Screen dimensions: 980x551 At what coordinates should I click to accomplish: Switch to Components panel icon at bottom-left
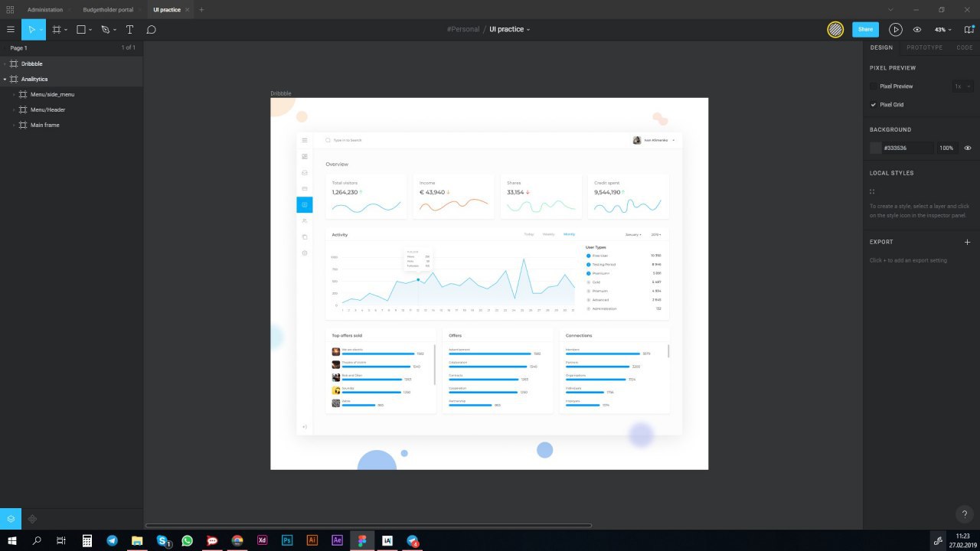32,519
